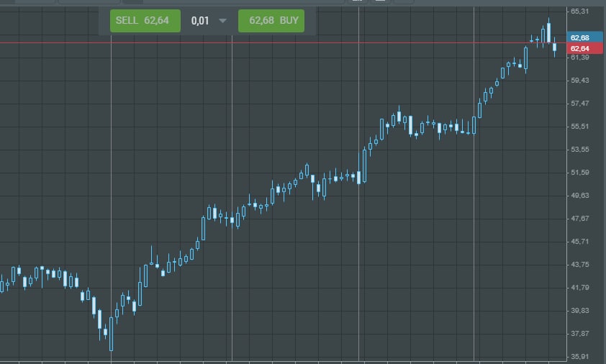Select the lowest candlestick reaching chart bottom
606x364 pixels.
pyautogui.click(x=112, y=334)
